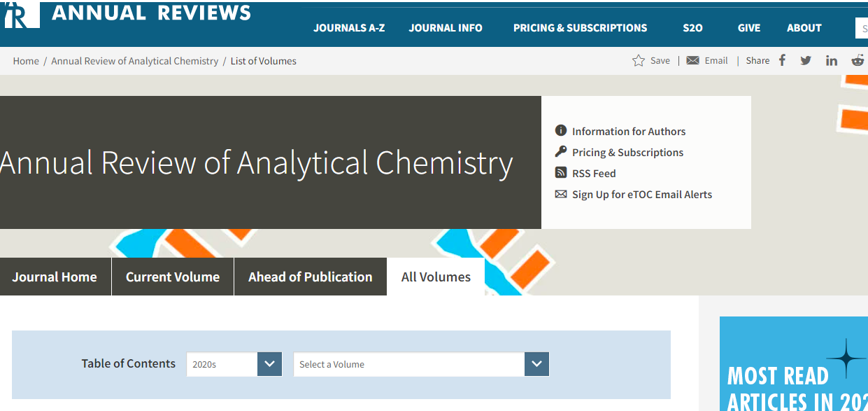Click the Information for Authors info icon

pos(561,131)
